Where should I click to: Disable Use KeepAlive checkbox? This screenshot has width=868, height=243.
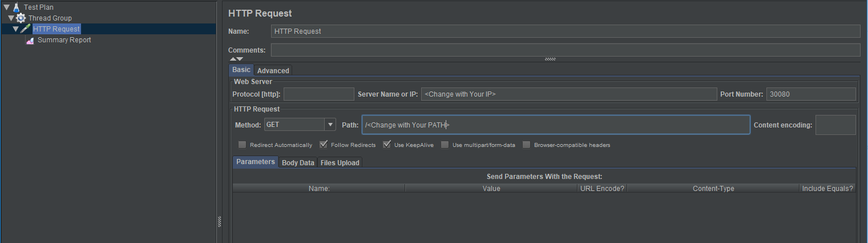[x=387, y=145]
